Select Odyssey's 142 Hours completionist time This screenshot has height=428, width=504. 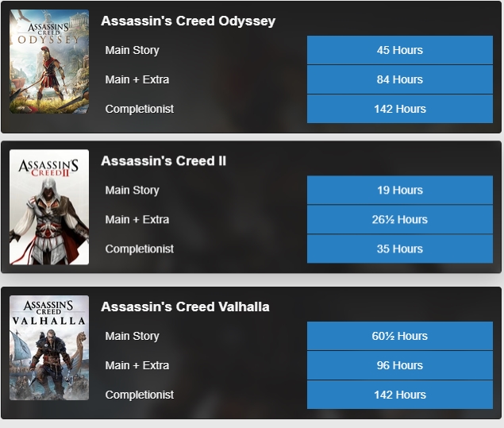pos(399,109)
